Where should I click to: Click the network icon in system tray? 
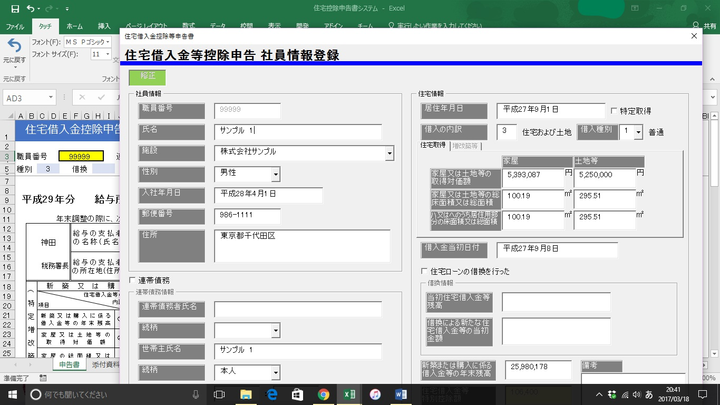(624, 394)
